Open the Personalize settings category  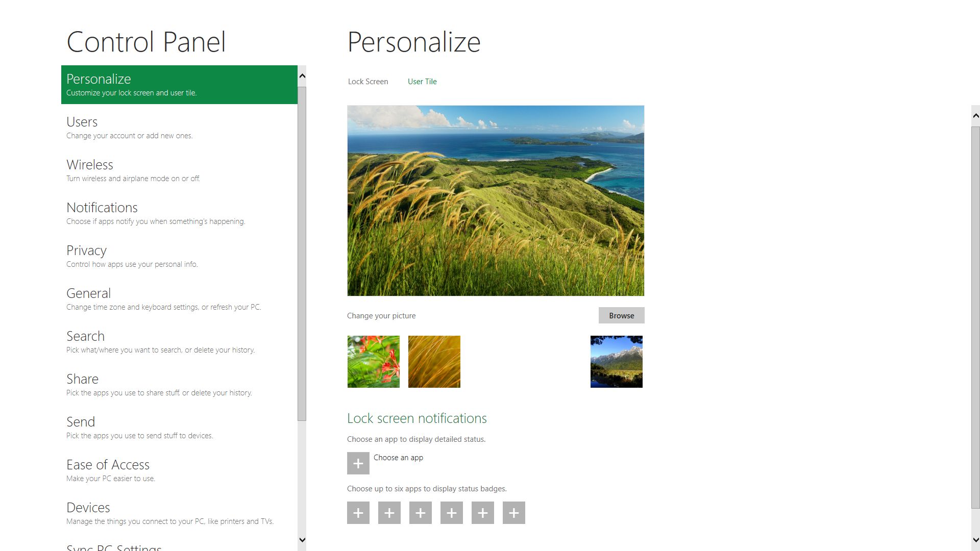click(179, 85)
